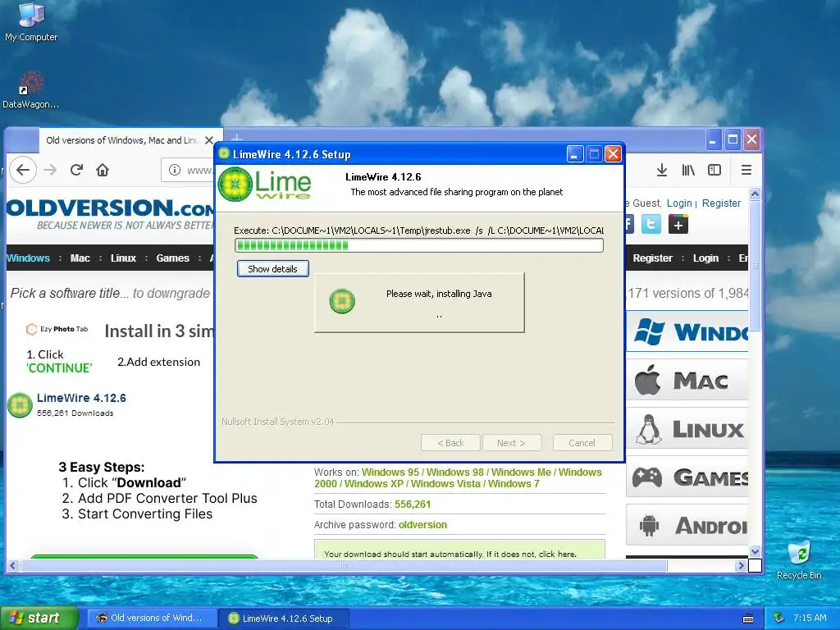Click the plus share icon
Viewport: 840px width, 630px height.
678,224
